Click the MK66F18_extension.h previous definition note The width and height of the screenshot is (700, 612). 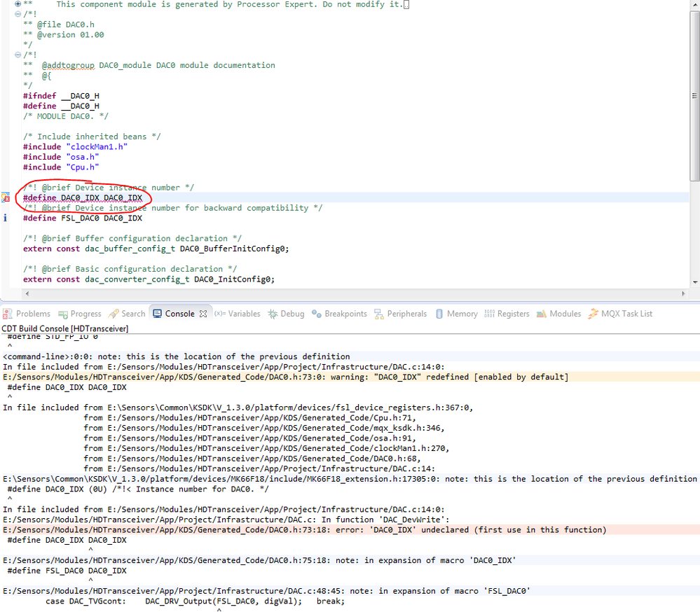tap(350, 479)
